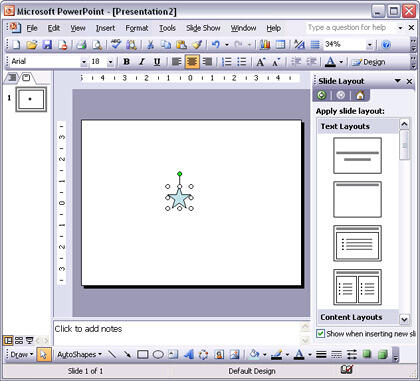This screenshot has height=381, width=420.
Task: Switch to the Outline tab in left pane
Action: pyautogui.click(x=12, y=78)
